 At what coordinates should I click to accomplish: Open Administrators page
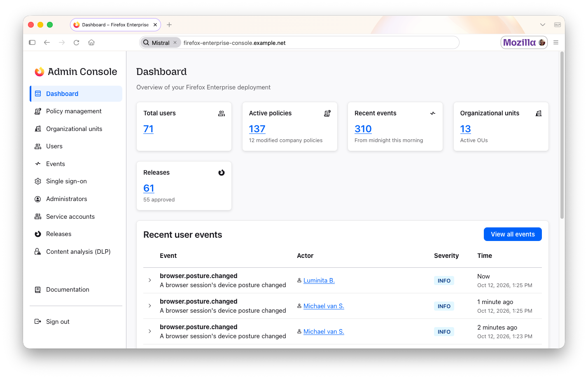pyautogui.click(x=76, y=199)
